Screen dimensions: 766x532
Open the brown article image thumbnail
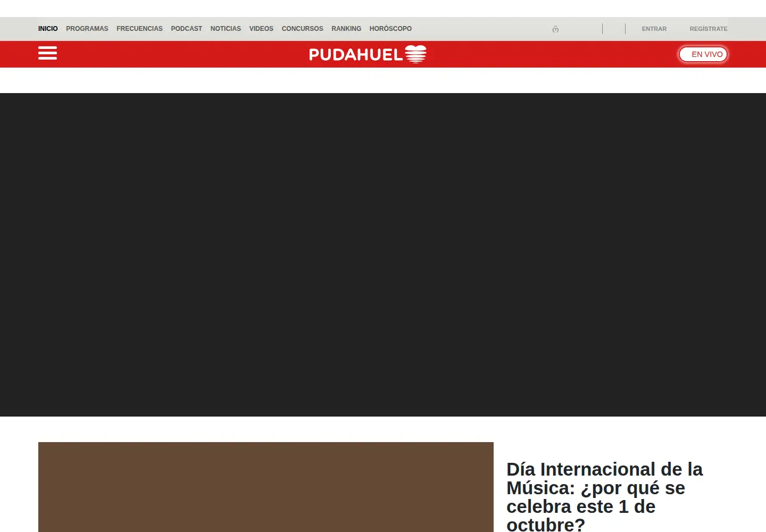point(266,487)
